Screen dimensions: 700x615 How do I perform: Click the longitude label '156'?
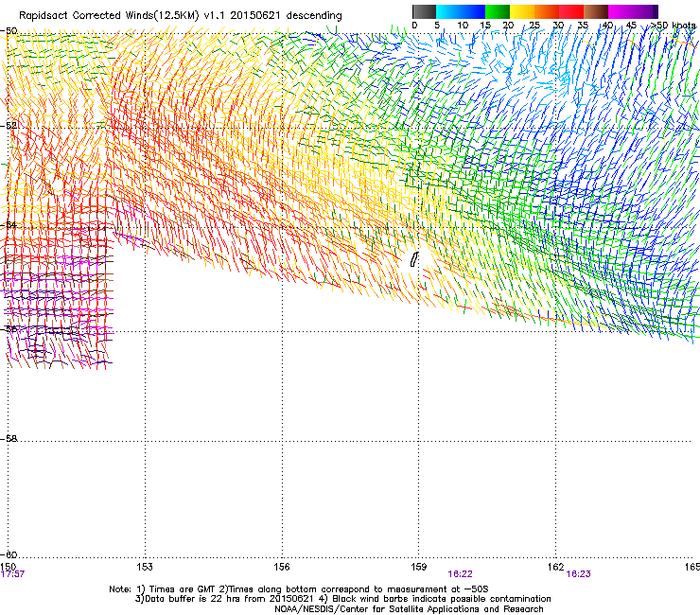point(282,567)
